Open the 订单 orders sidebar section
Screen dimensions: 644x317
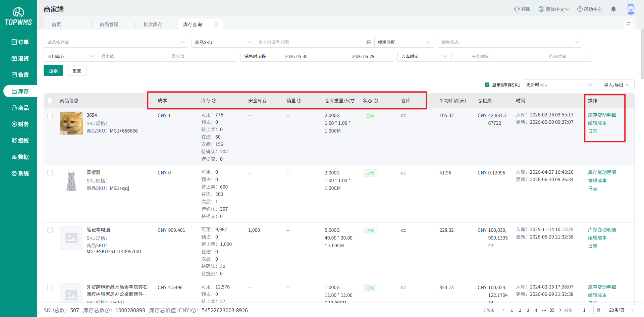point(20,42)
